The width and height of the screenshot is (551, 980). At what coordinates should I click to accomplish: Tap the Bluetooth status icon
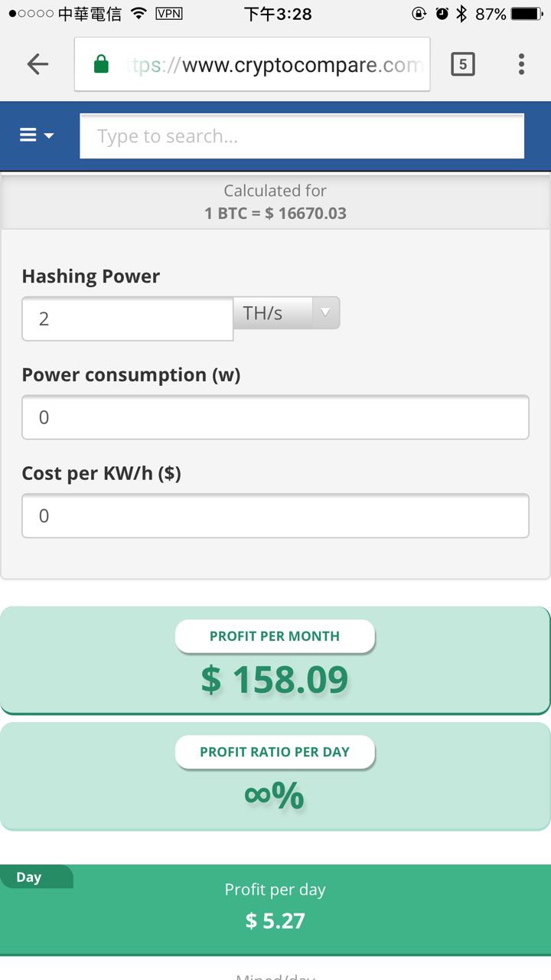coord(461,14)
